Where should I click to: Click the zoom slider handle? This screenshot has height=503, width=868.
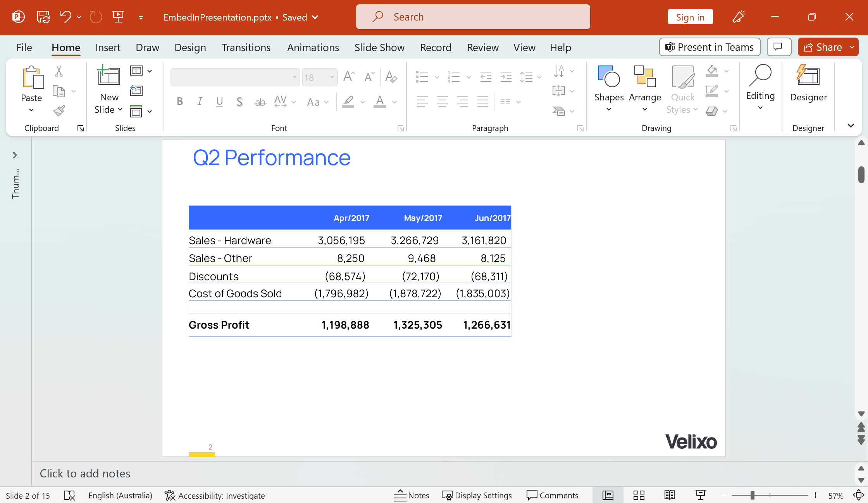coord(752,495)
